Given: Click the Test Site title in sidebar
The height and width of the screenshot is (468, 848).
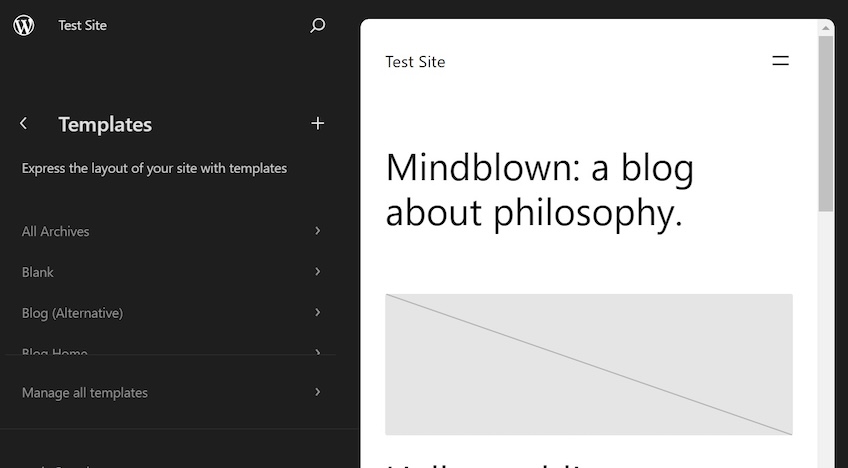Looking at the screenshot, I should (82, 25).
